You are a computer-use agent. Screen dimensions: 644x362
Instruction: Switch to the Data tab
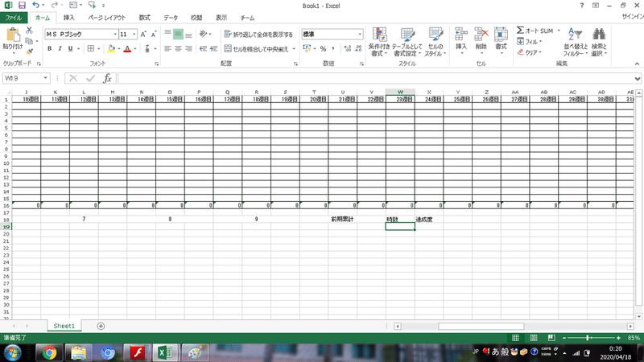click(x=171, y=18)
